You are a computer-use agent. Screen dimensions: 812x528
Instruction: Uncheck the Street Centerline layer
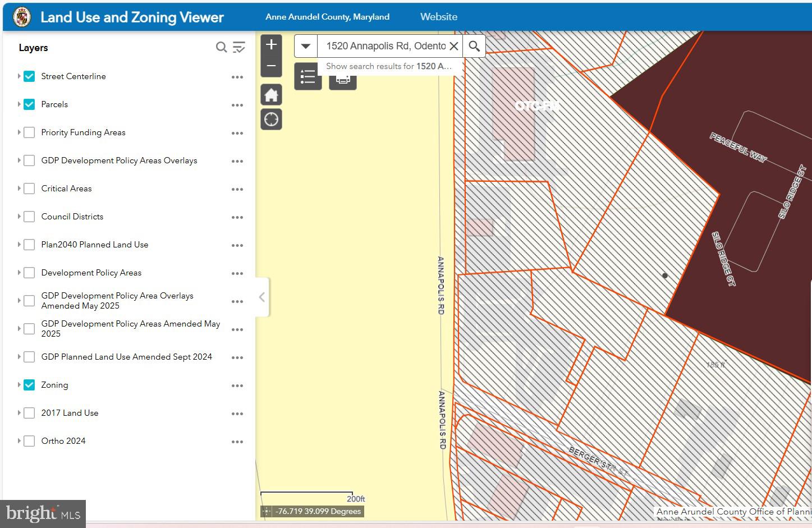pyautogui.click(x=29, y=76)
